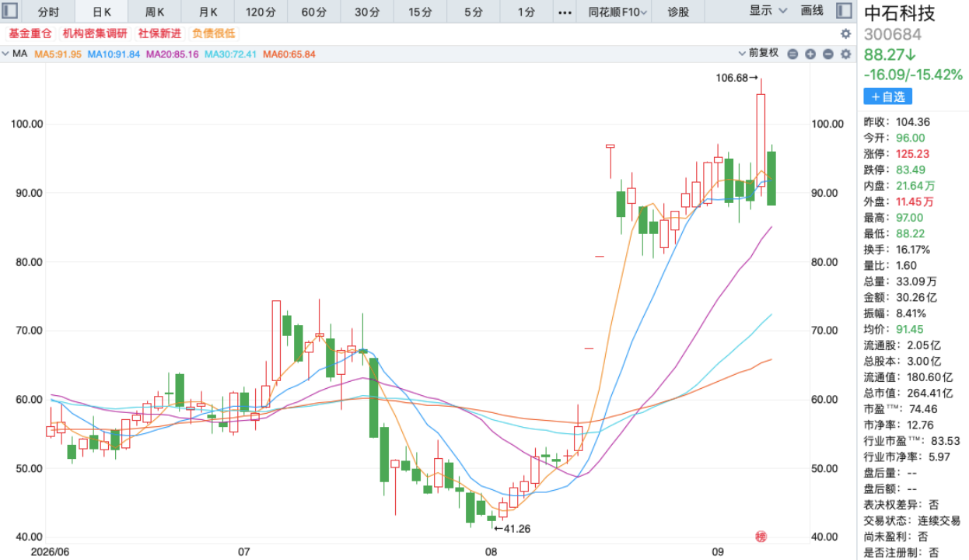Image resolution: width=969 pixels, height=560 pixels.
Task: Select the 15分 period tab
Action: point(419,12)
